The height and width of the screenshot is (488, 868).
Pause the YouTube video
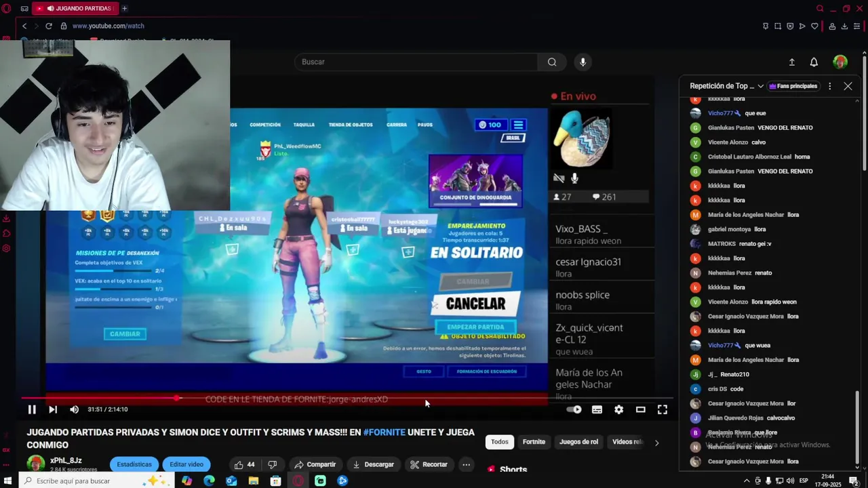32,409
